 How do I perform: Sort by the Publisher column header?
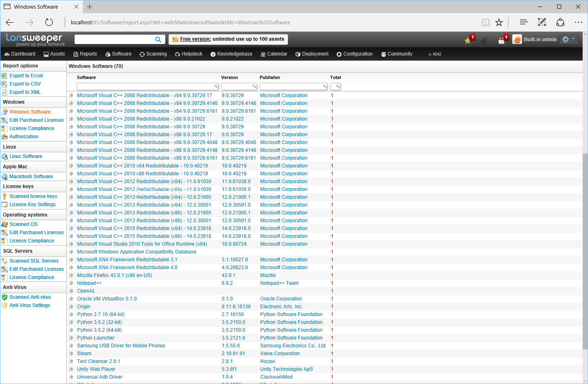pos(270,77)
